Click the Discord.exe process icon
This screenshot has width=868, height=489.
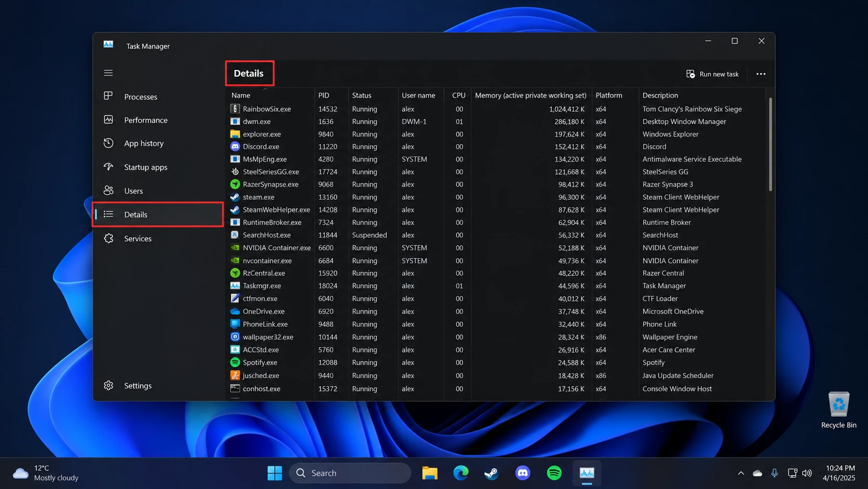click(235, 147)
